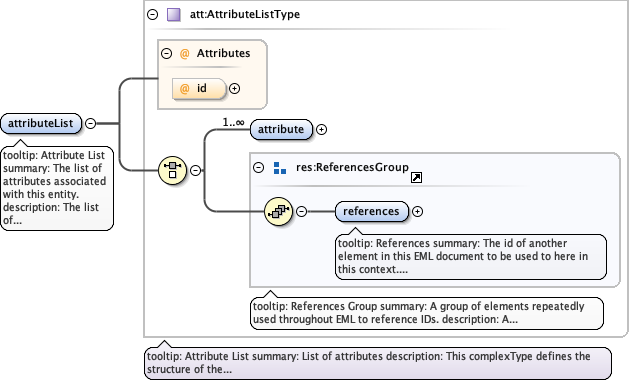Open the ReferencesGroup link arrow icon

(x=416, y=177)
